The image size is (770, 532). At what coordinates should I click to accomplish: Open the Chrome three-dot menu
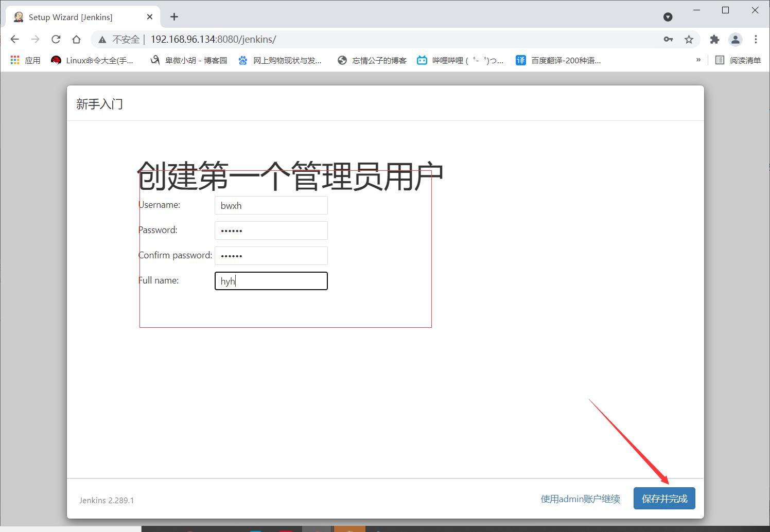pos(756,39)
